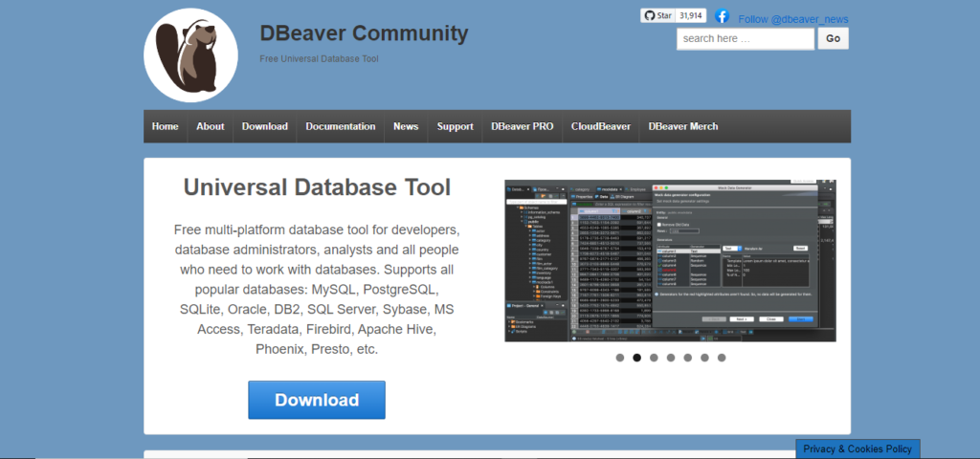Viewport: 980px width, 459px height.
Task: Select the sixth carousel dot
Action: point(704,358)
